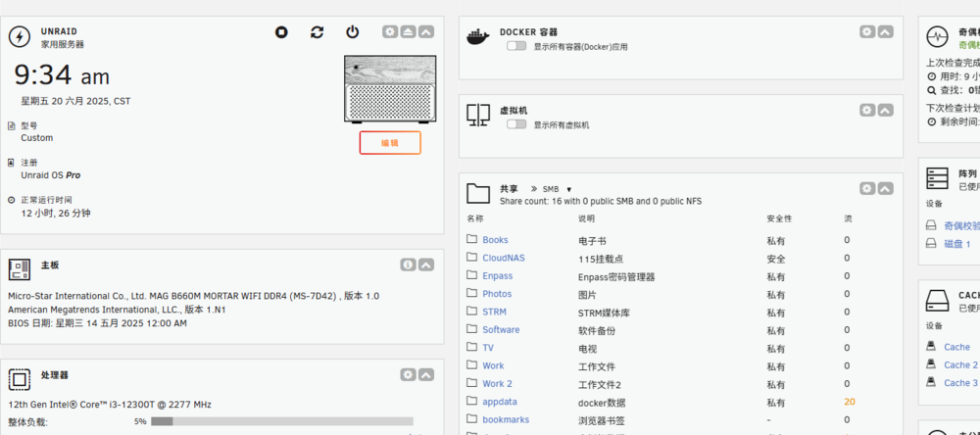Screen dimensions: 980x435
Task: Open the Work 2 share link
Action: pos(497,384)
